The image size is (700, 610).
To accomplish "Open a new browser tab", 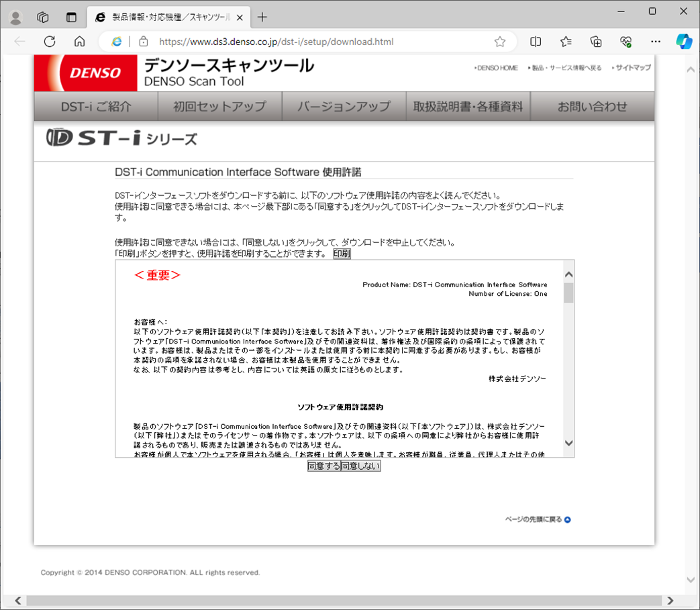I will click(x=262, y=17).
